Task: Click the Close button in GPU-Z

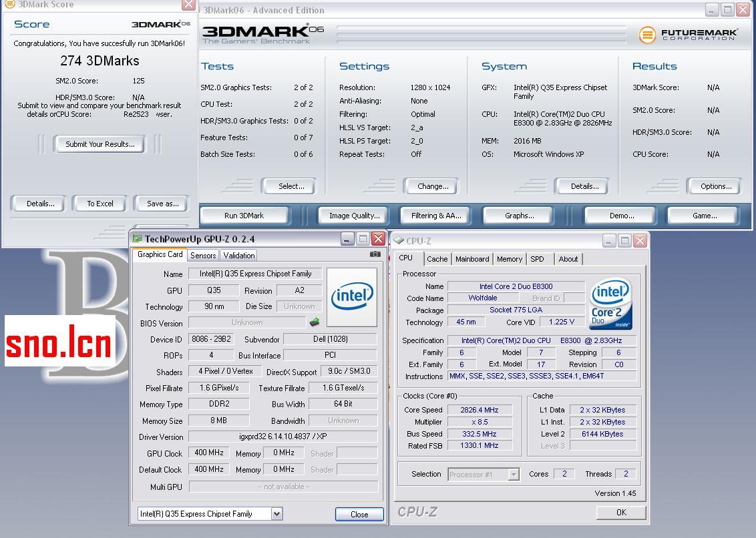Action: point(359,515)
